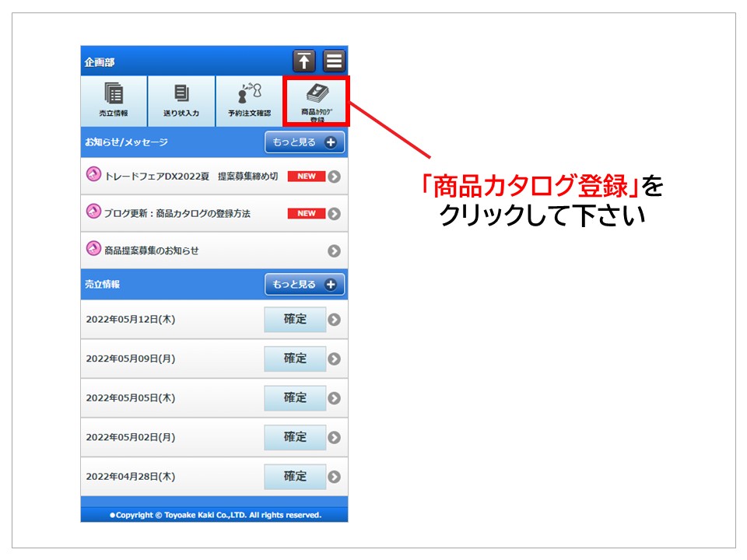Open arrow chevron for トレードフェアDX2022夏 row
The image size is (747, 560).
[334, 177]
